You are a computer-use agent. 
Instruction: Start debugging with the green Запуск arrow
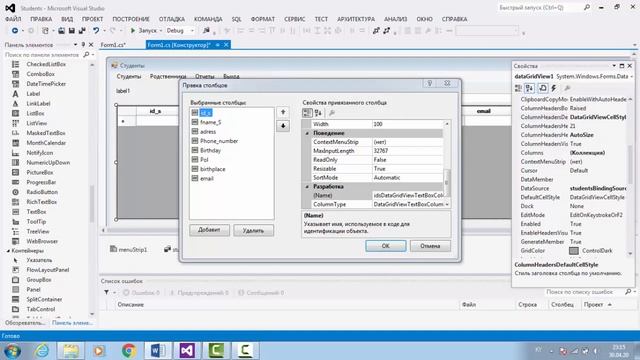[x=133, y=31]
